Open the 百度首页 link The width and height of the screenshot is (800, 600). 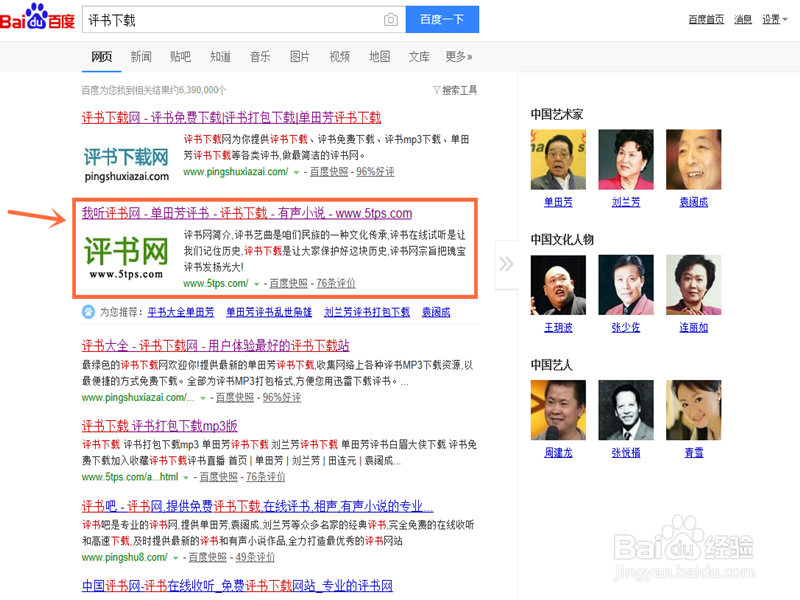[x=706, y=19]
